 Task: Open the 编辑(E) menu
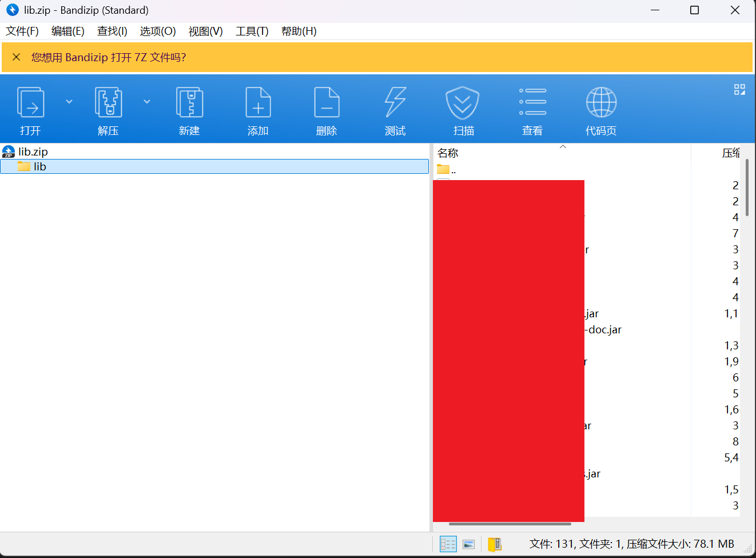coord(68,31)
